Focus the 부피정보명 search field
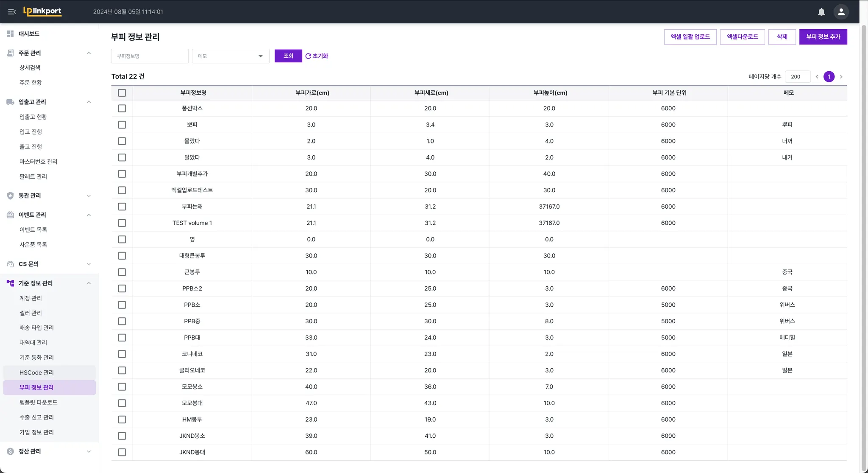Screen dimensions: 868x473 [x=149, y=56]
